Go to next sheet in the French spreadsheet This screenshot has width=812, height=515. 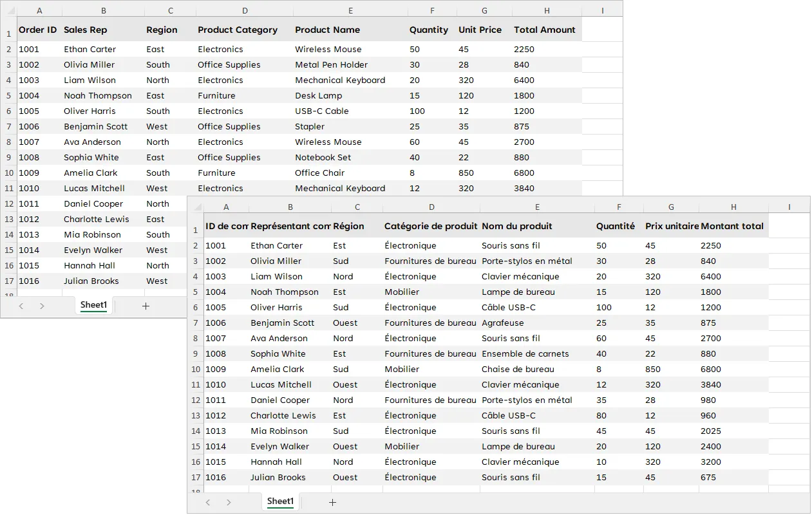[229, 502]
